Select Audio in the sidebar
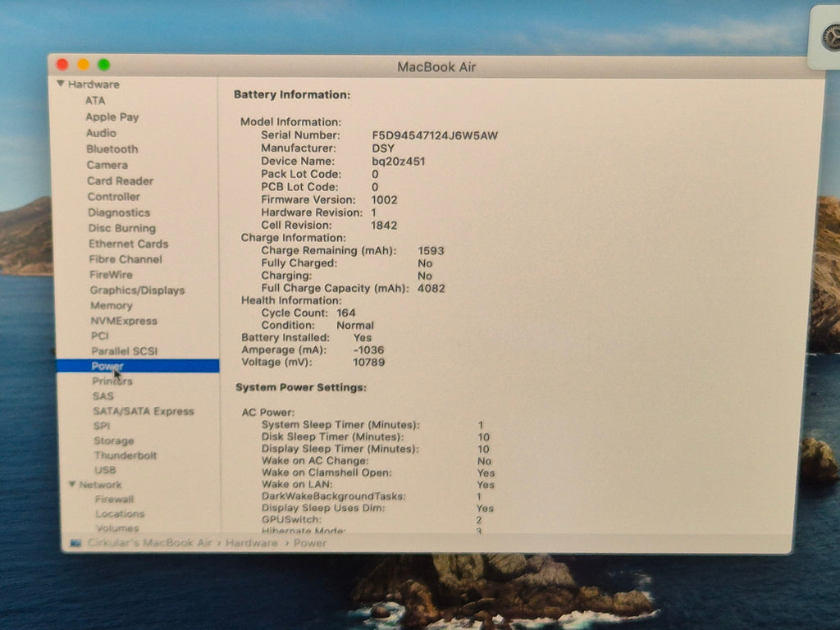This screenshot has width=840, height=630. click(101, 133)
